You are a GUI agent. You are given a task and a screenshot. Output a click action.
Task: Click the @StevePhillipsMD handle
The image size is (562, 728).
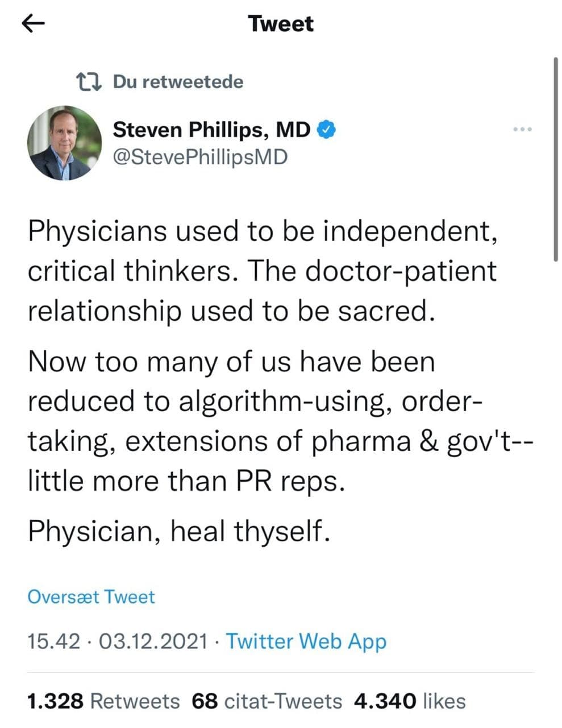point(200,156)
